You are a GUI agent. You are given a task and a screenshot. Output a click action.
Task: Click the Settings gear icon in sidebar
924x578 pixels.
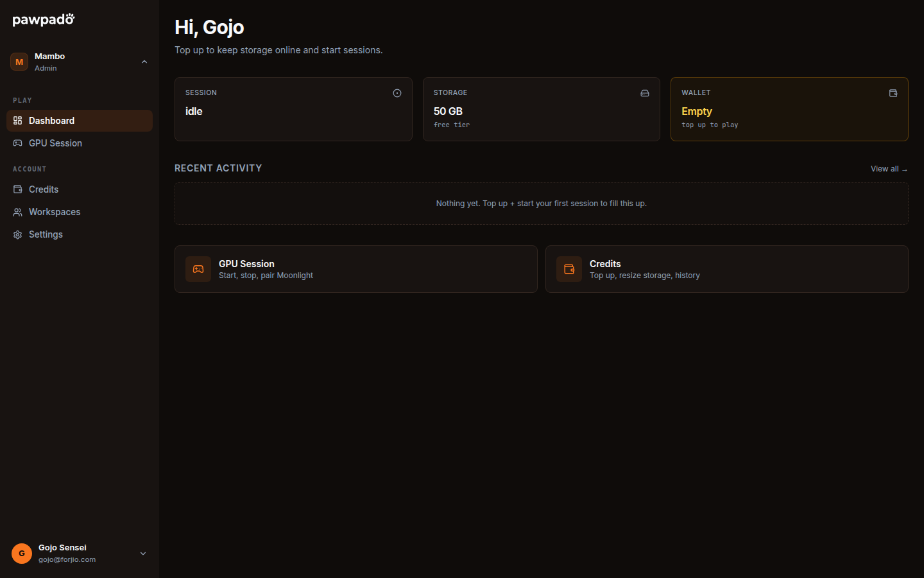[x=18, y=234]
